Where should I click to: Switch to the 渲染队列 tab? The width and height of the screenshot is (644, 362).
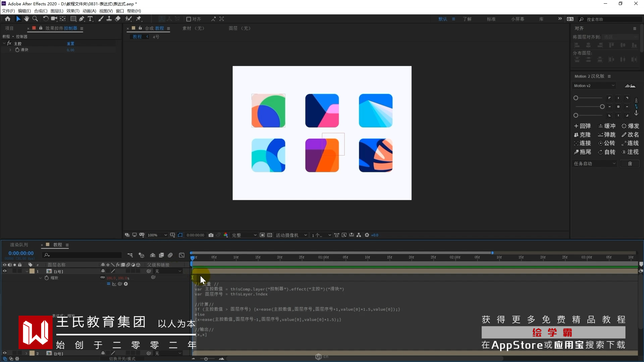19,245
